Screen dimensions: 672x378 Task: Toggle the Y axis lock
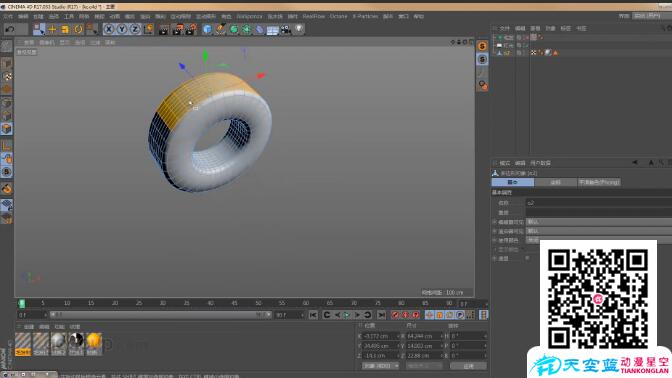[x=122, y=29]
